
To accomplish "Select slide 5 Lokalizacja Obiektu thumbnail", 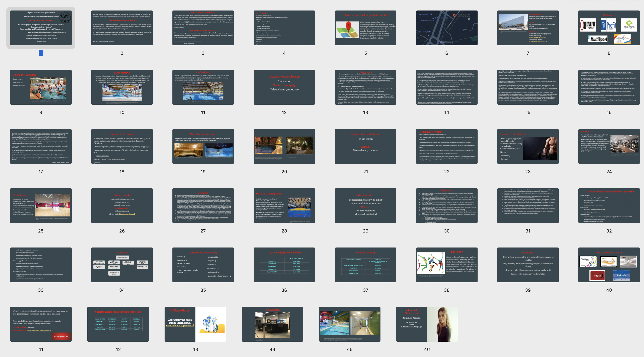I will (x=365, y=28).
